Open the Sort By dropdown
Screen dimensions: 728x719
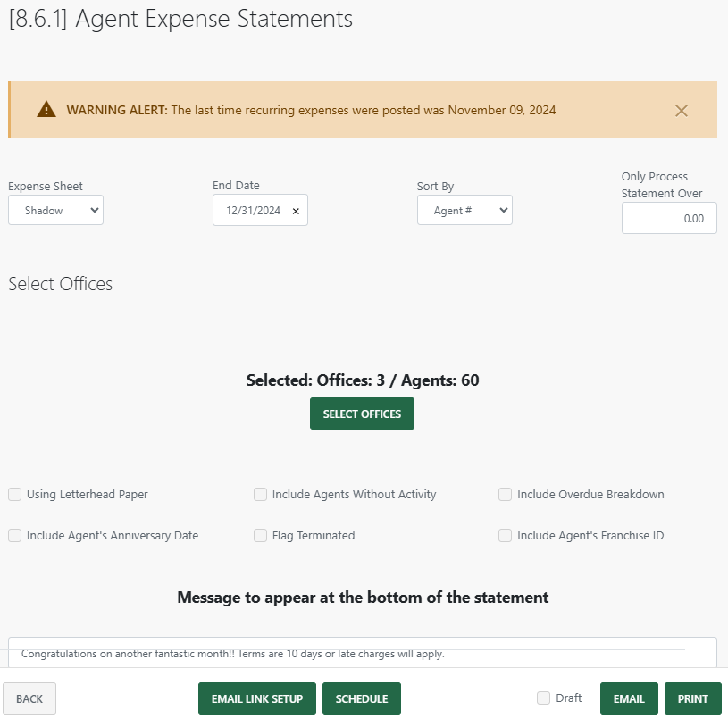pyautogui.click(x=464, y=210)
